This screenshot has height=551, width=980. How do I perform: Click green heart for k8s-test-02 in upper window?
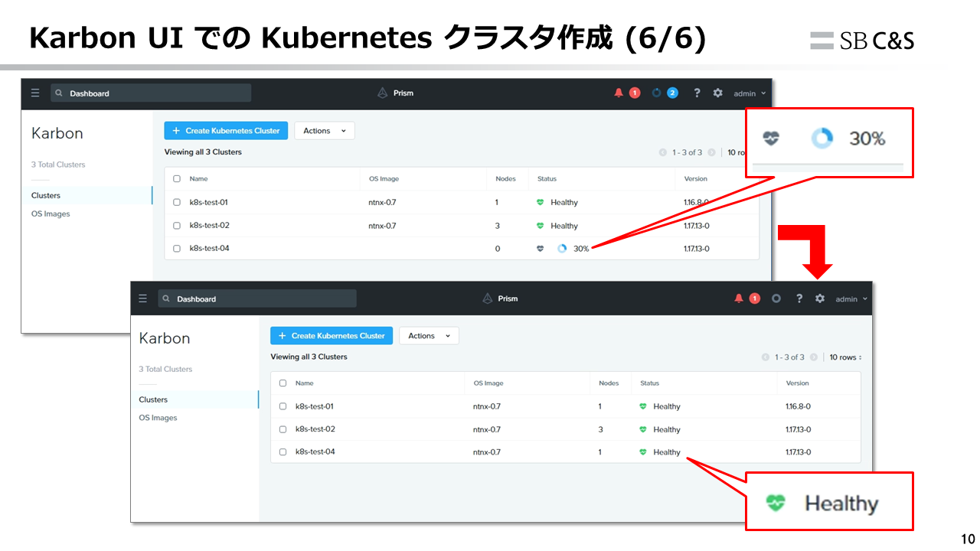(541, 226)
